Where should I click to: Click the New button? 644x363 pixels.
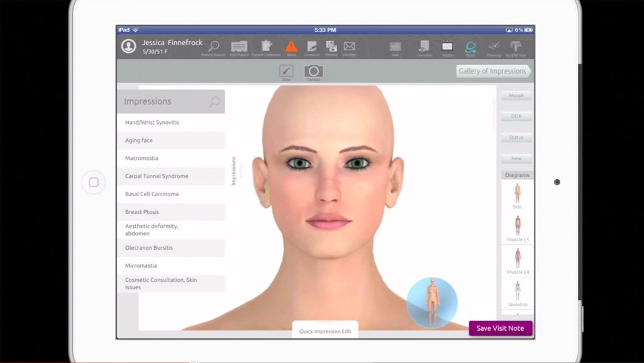516,158
